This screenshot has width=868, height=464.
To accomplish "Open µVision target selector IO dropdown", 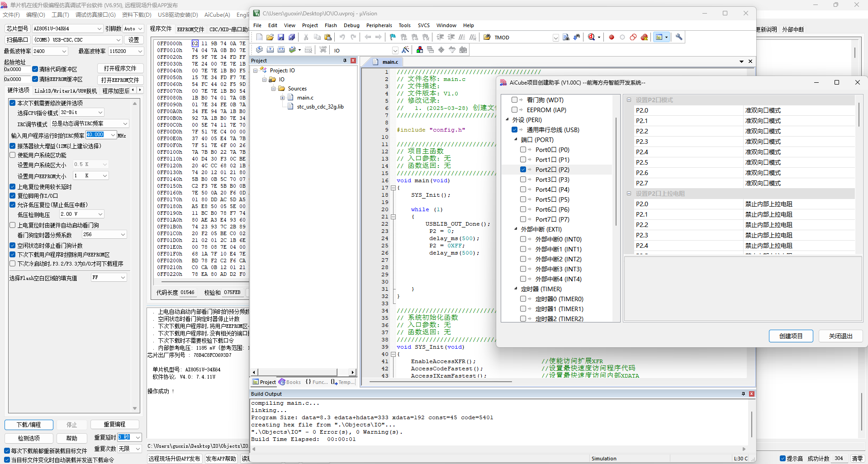I will click(395, 50).
